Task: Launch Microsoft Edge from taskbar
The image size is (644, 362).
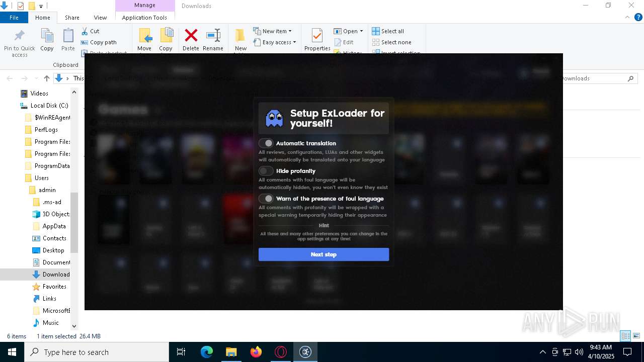Action: pos(207,352)
